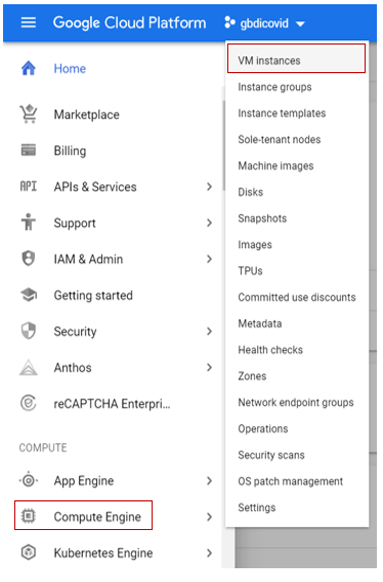Click the Kubernetes Engine hexagon icon
The height and width of the screenshot is (582, 383).
(28, 553)
